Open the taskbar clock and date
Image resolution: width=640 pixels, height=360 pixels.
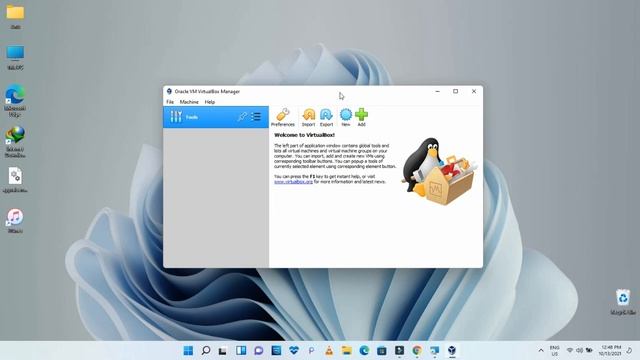click(x=610, y=351)
